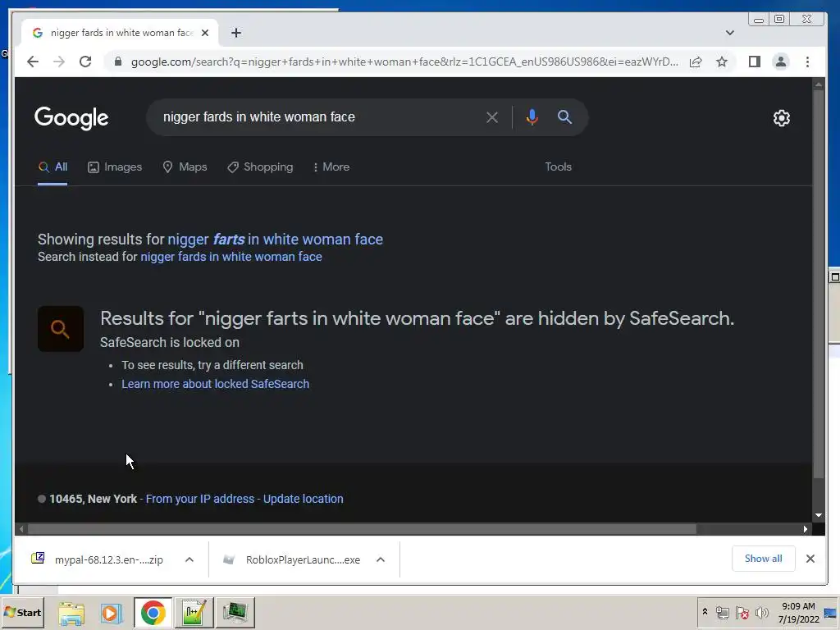Open Chrome's side panel
Screen dimensions: 840x630
[755, 62]
